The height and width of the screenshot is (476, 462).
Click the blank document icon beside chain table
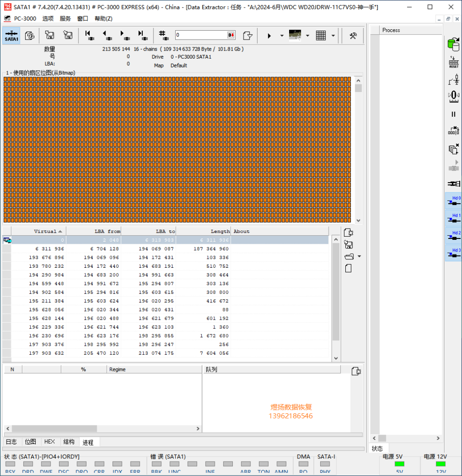pos(349,268)
